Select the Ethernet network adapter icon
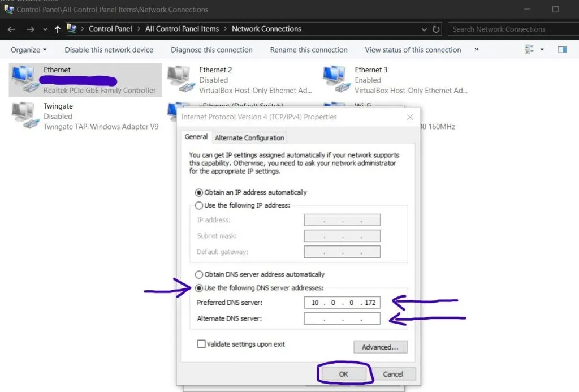 point(24,79)
